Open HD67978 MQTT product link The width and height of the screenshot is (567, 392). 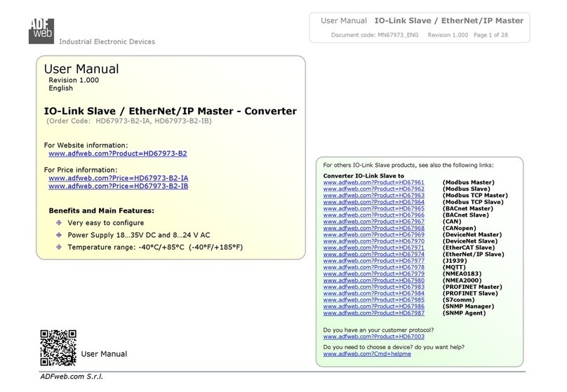373,267
